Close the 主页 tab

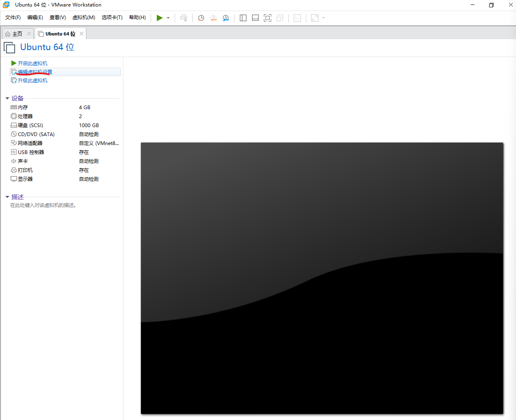pos(29,34)
